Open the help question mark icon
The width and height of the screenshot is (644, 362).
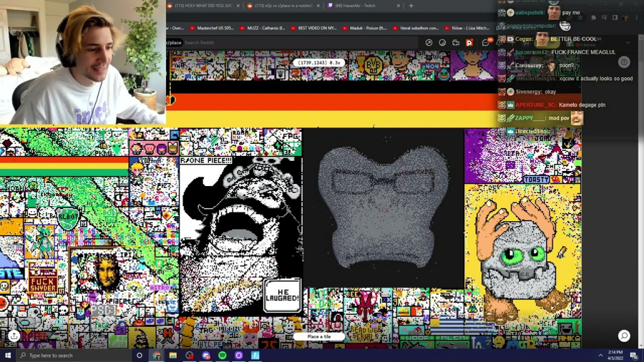(x=624, y=62)
